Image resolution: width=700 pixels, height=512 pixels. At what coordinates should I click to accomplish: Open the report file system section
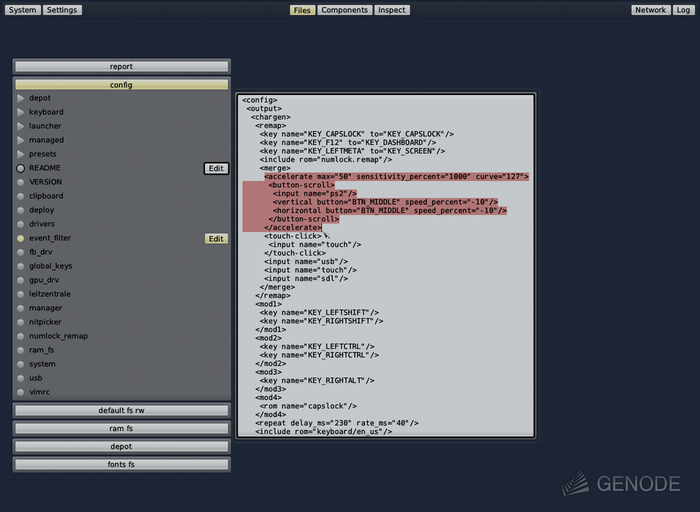pos(121,67)
